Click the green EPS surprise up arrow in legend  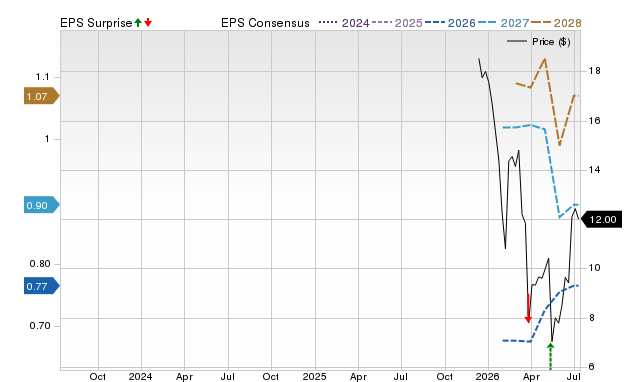click(x=138, y=22)
